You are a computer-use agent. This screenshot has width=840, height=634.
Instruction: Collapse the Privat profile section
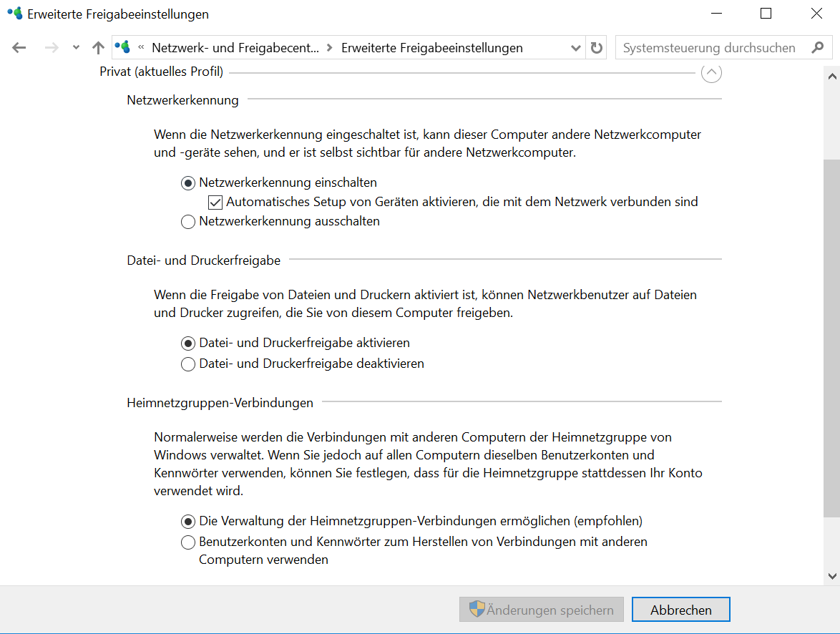pyautogui.click(x=711, y=72)
